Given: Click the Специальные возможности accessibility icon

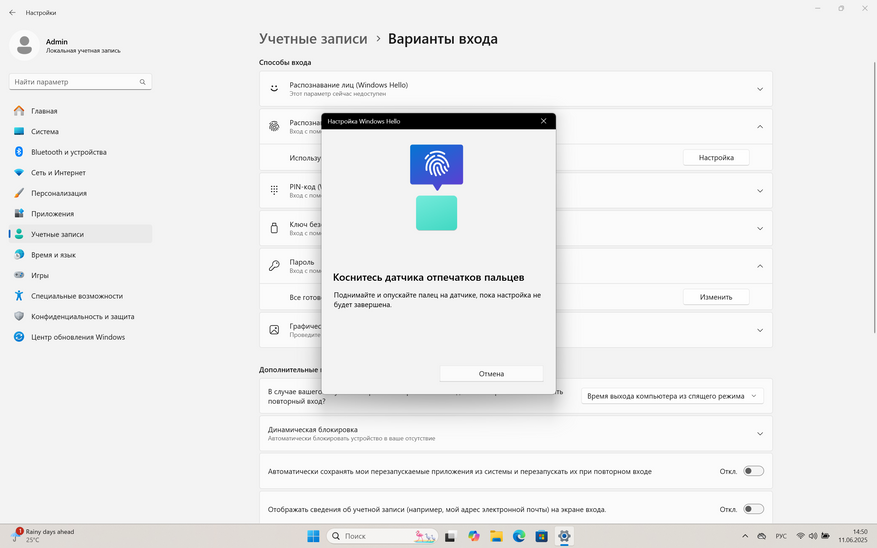Looking at the screenshot, I should [19, 296].
